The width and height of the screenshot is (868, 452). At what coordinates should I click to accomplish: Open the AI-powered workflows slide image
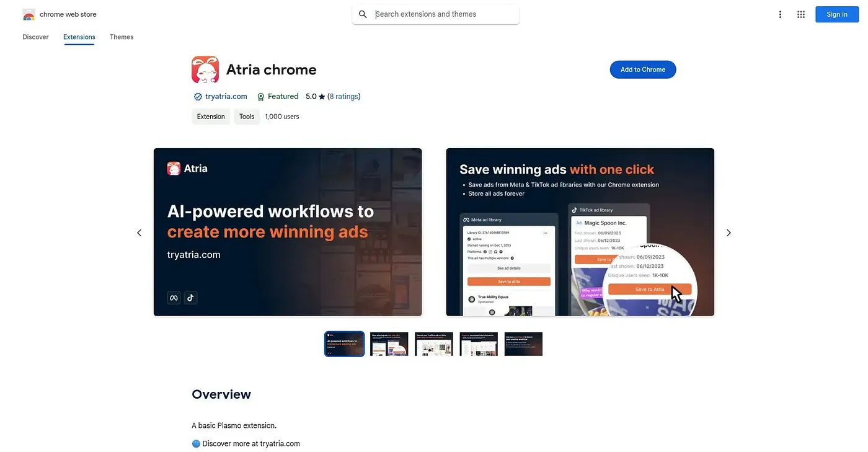288,232
